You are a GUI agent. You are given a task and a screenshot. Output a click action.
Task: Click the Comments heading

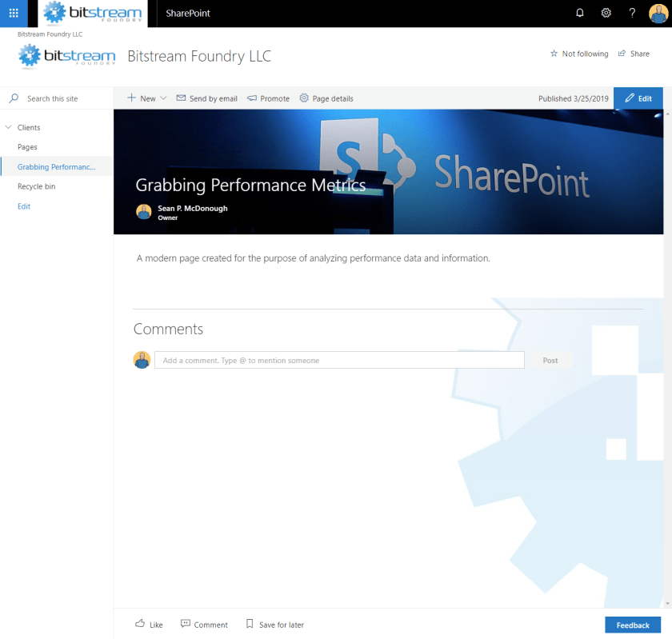168,329
